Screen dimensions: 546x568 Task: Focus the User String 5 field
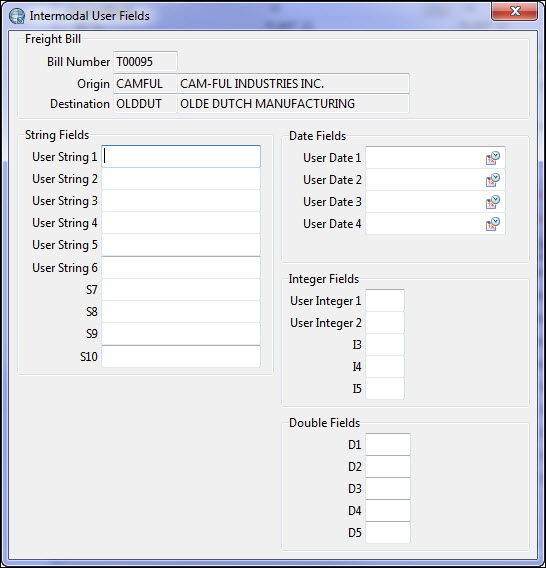pos(181,245)
